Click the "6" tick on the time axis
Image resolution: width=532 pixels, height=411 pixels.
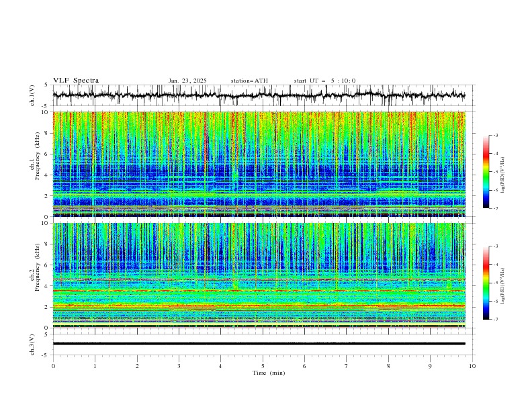pos(304,366)
